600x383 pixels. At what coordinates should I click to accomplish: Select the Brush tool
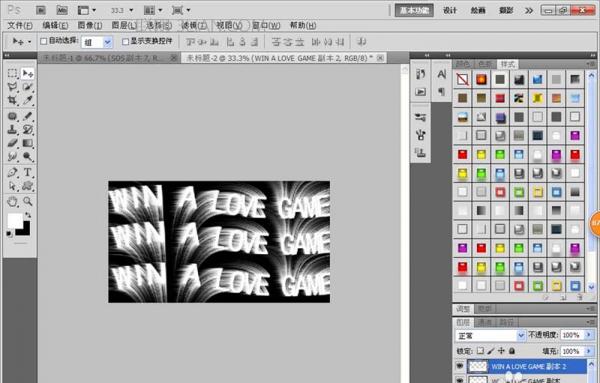coord(28,116)
